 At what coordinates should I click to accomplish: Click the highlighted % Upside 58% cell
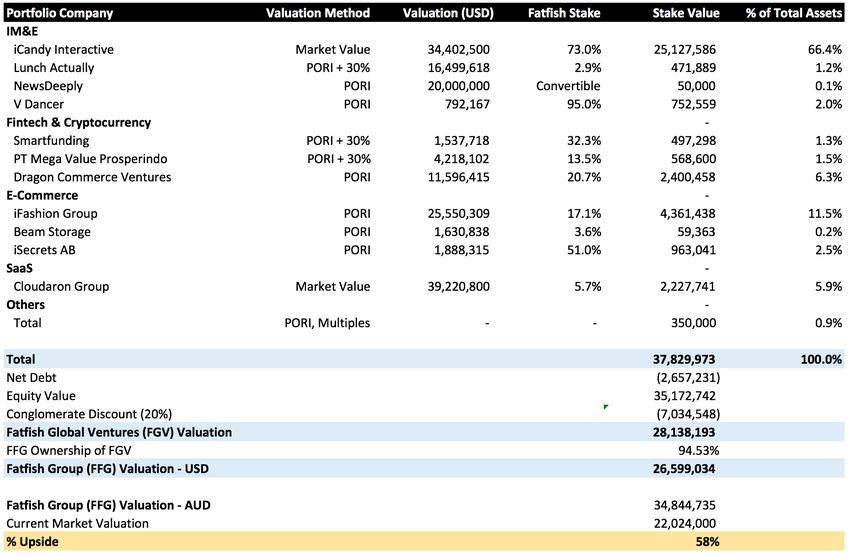707,541
